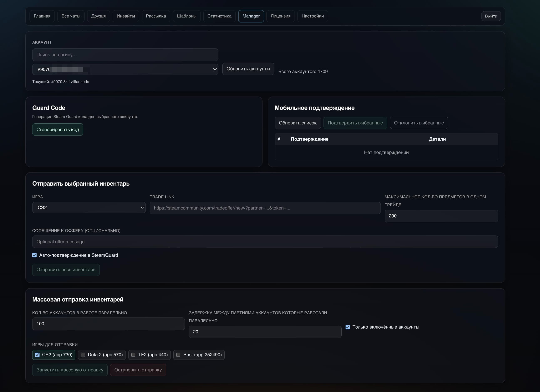Check Dota 2 (app 570) checkbox
Screen dimensions: 540x392
pos(83,355)
